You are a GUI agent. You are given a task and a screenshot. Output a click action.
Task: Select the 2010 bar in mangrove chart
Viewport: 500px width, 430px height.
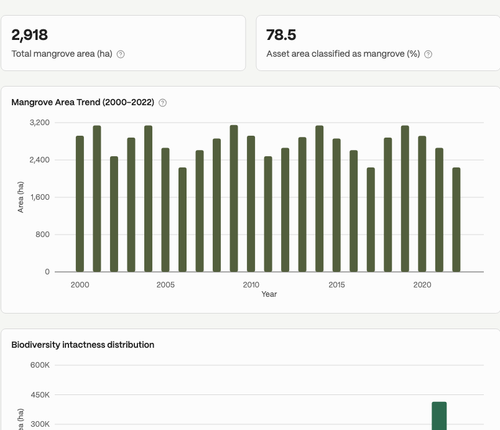(251, 204)
